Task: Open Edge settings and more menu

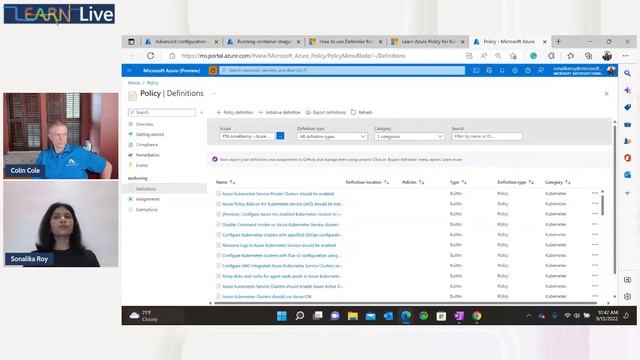Action: point(625,56)
